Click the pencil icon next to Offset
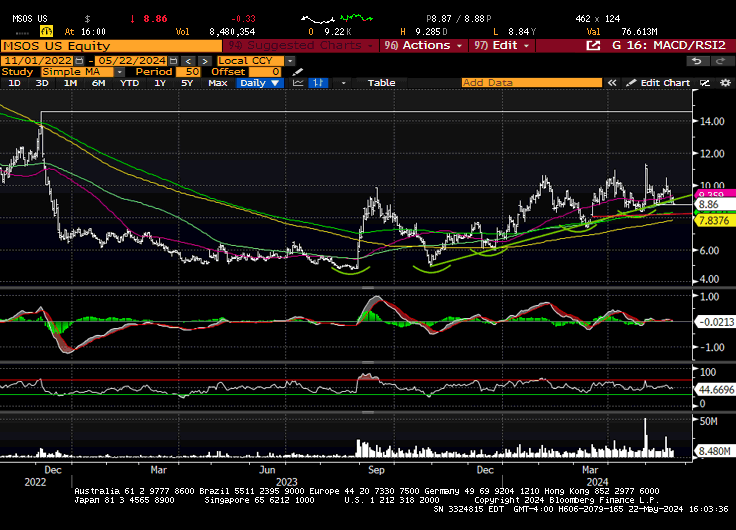 298,72
